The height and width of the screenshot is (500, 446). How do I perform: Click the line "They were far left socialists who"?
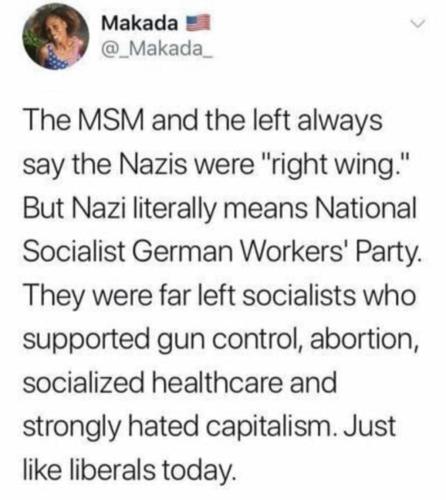[x=219, y=296]
